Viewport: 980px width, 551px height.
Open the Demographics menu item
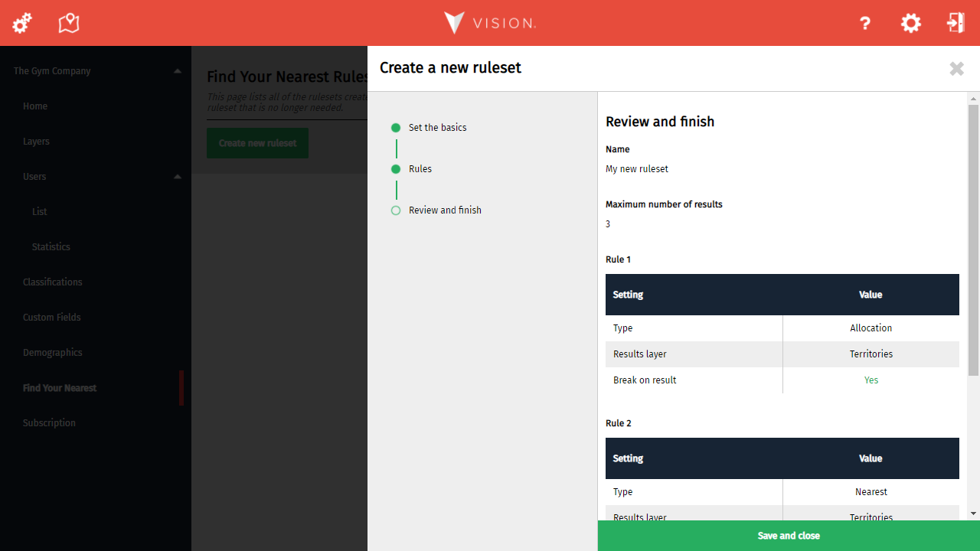pyautogui.click(x=52, y=353)
